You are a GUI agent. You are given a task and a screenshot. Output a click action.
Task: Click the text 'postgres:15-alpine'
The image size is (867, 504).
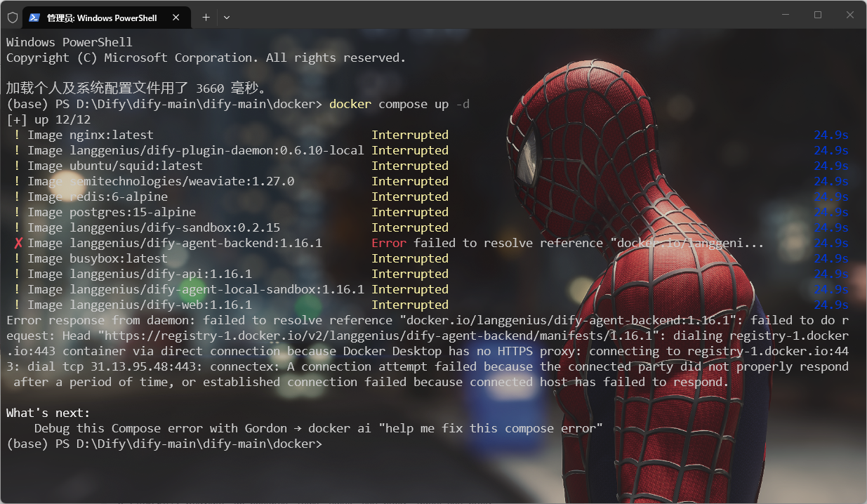pos(133,212)
